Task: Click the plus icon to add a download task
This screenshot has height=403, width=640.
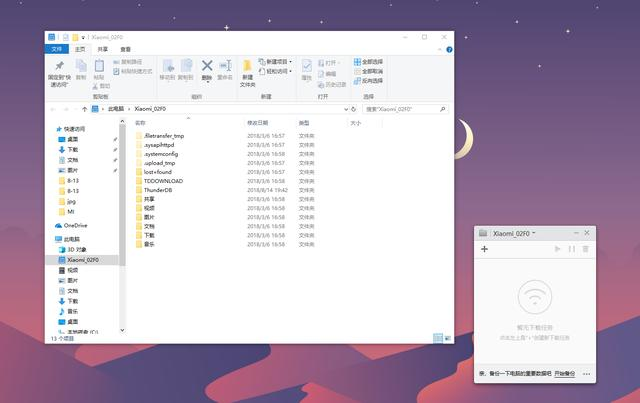Action: point(484,249)
